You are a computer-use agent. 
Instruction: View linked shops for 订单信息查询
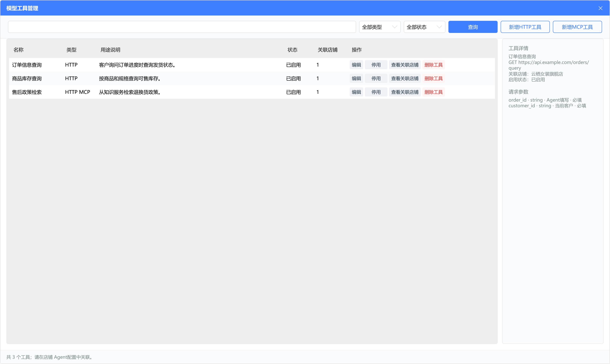click(x=405, y=65)
